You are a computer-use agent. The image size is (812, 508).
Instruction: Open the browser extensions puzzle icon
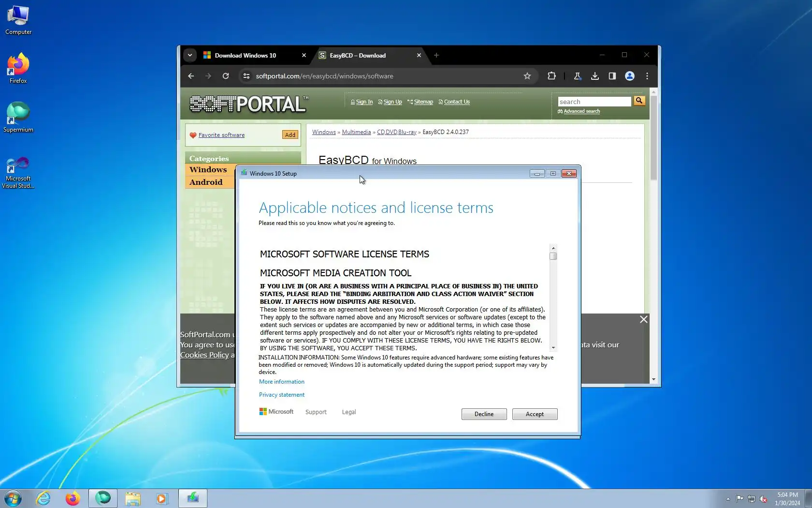pyautogui.click(x=551, y=76)
